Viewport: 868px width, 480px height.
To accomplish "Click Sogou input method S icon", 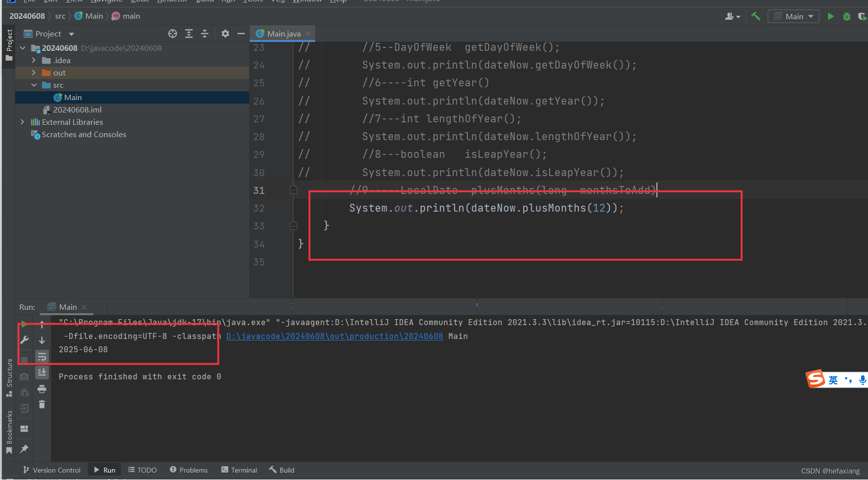I will [816, 379].
